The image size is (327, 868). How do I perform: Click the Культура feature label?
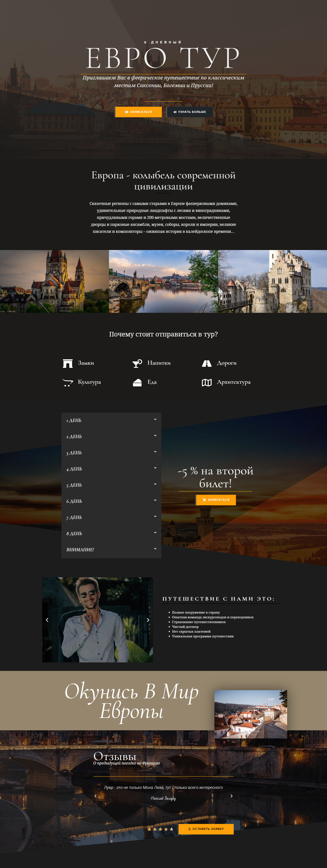point(89,382)
